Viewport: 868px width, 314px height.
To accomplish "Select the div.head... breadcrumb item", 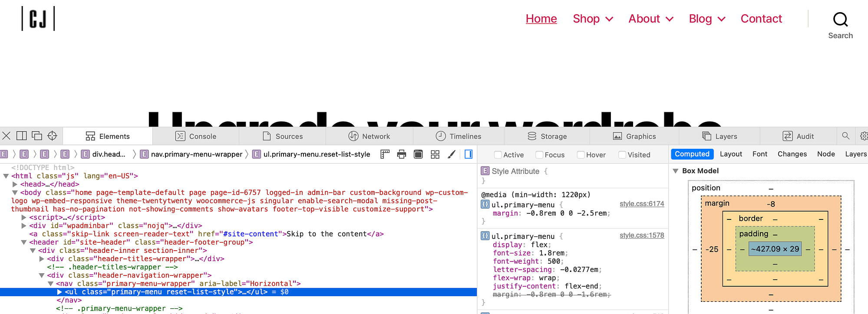I will click(104, 154).
